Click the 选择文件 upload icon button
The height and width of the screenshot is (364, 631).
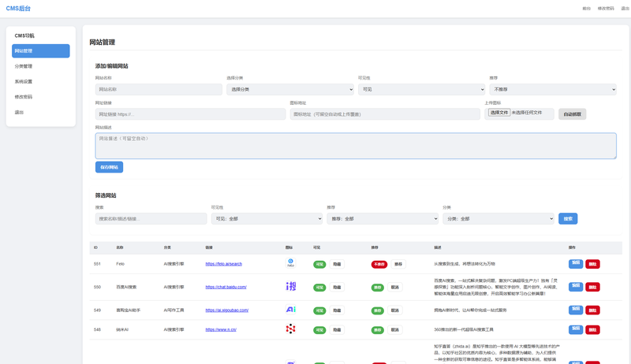(x=498, y=113)
